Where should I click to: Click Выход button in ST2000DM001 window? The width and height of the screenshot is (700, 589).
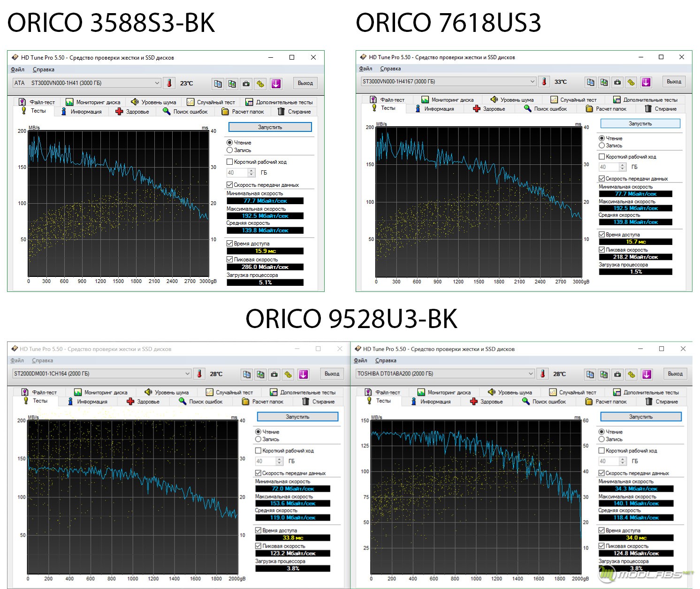(332, 374)
